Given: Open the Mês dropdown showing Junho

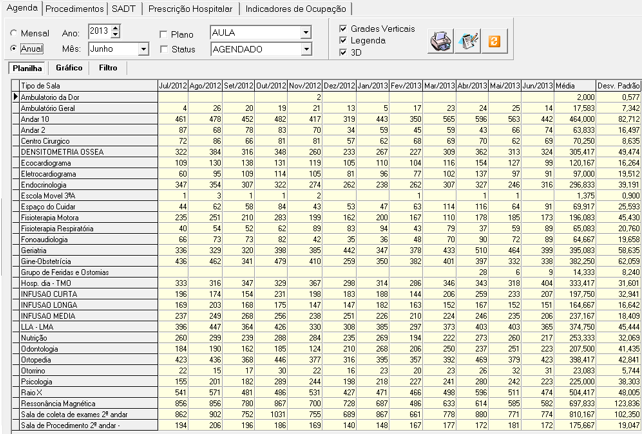Looking at the screenshot, I should click(143, 49).
